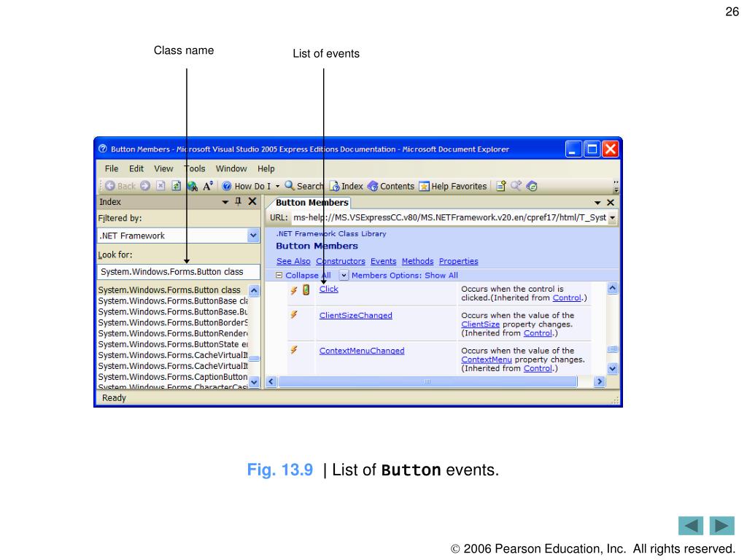The image size is (747, 560).
Task: Jump to the Properties section link
Action: click(458, 261)
